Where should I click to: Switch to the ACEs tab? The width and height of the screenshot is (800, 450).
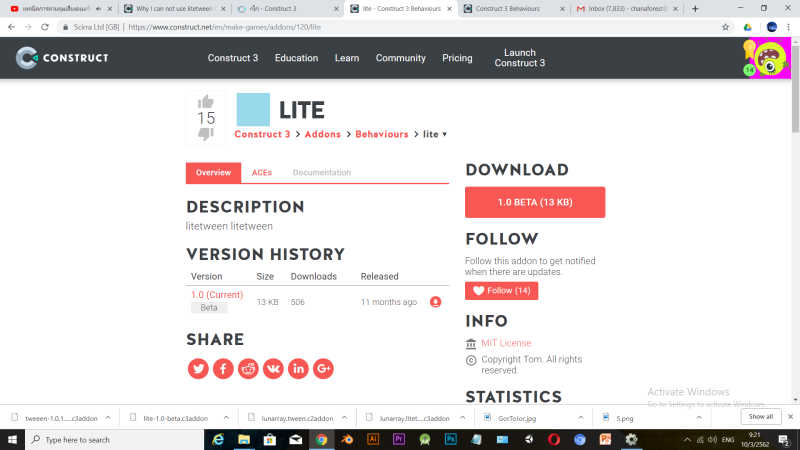(x=262, y=172)
